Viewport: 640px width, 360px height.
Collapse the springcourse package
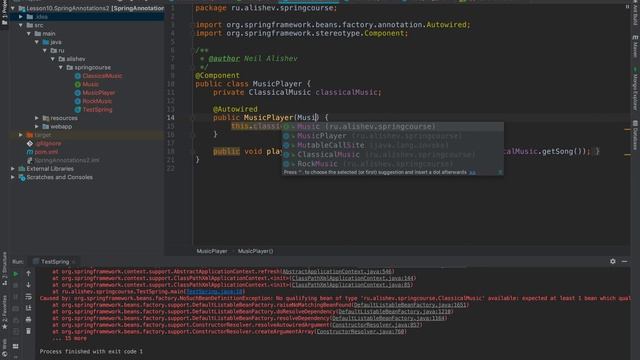point(61,67)
